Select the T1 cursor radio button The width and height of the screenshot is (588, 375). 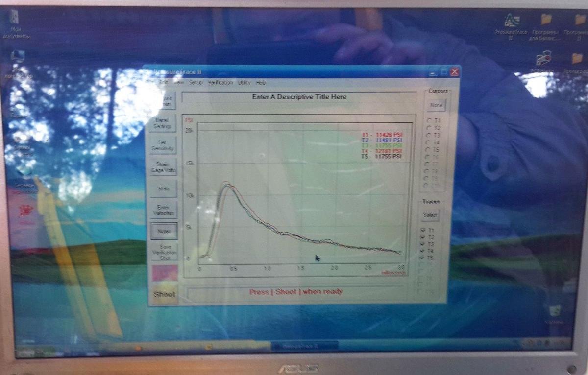coord(430,120)
